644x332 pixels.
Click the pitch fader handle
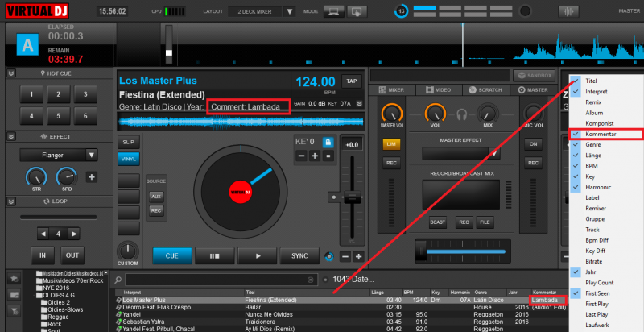pos(352,197)
